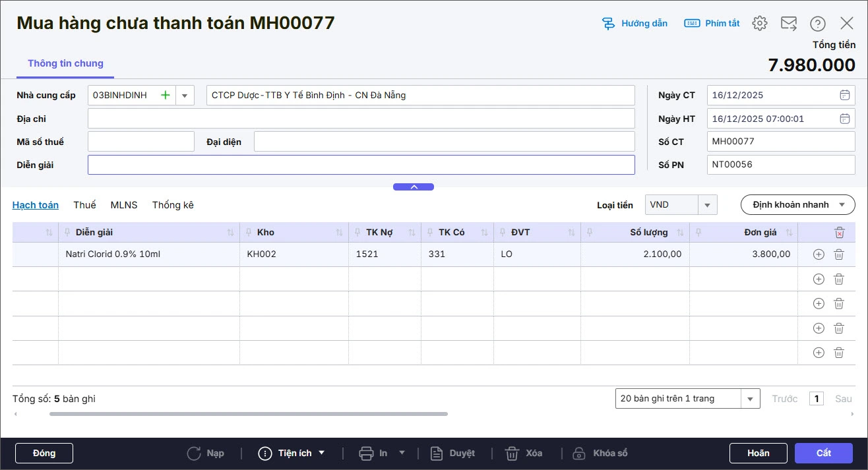Switch to MLNS tab
Viewport: 868px width, 470px height.
[x=124, y=205]
